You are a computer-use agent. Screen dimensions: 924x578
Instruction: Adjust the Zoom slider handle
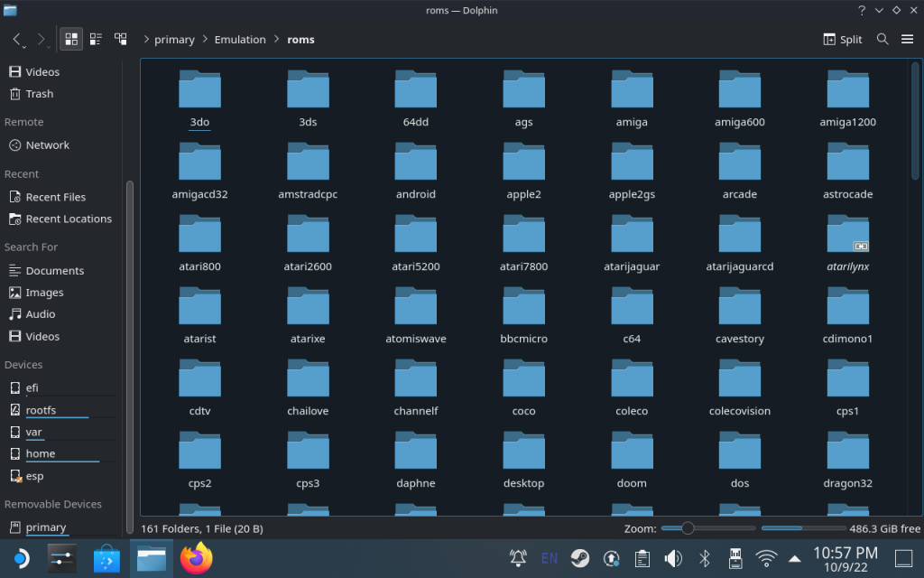pyautogui.click(x=687, y=528)
